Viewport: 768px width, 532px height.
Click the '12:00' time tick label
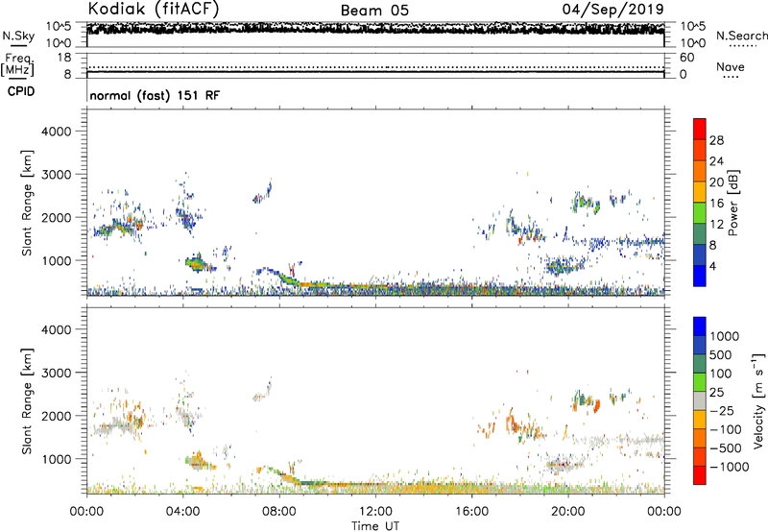(x=375, y=512)
